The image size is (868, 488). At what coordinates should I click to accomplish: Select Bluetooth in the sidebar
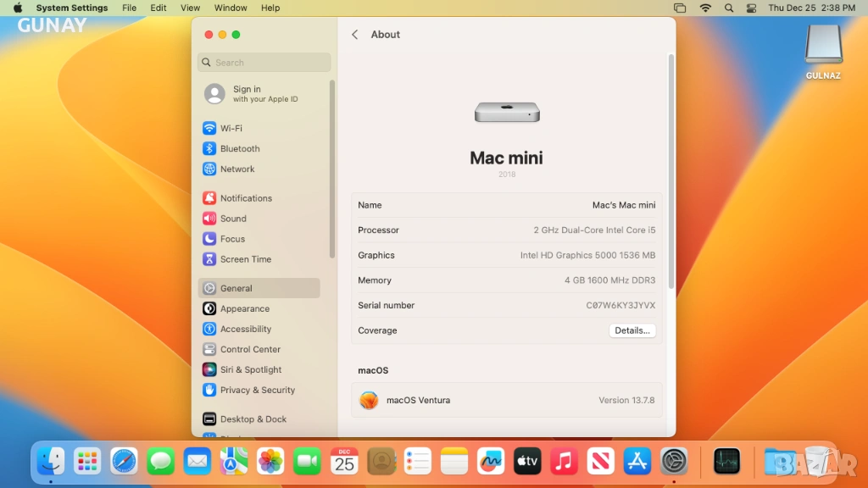tap(239, 148)
